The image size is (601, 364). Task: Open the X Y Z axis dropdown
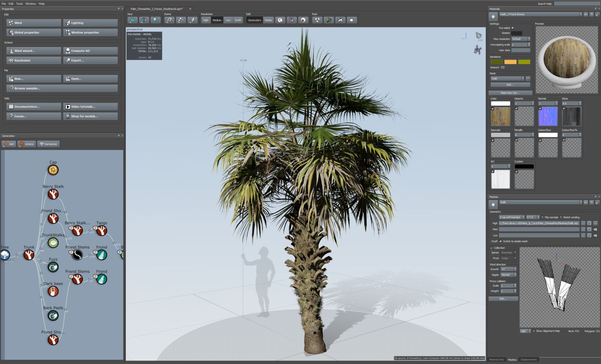click(533, 217)
